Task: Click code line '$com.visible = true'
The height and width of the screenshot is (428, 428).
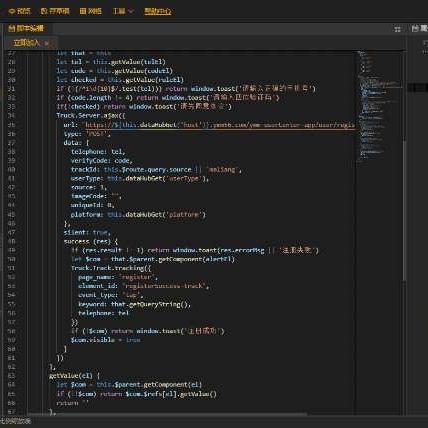Action: [x=105, y=340]
